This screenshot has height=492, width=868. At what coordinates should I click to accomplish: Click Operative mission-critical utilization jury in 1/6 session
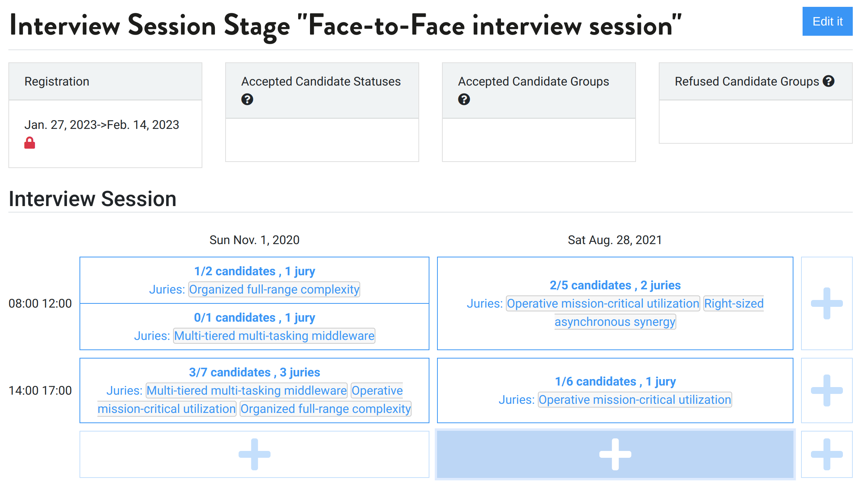tap(634, 400)
